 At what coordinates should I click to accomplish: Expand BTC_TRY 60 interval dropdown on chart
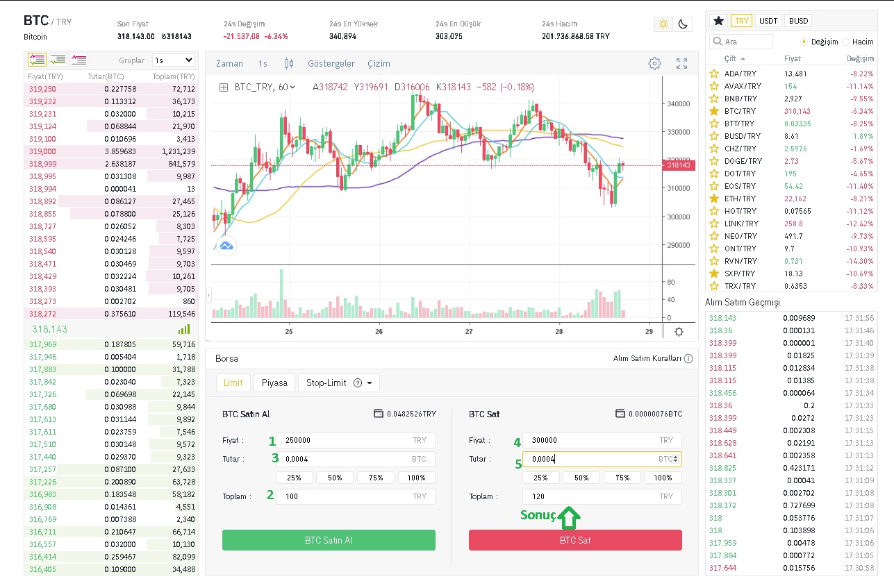(x=292, y=87)
